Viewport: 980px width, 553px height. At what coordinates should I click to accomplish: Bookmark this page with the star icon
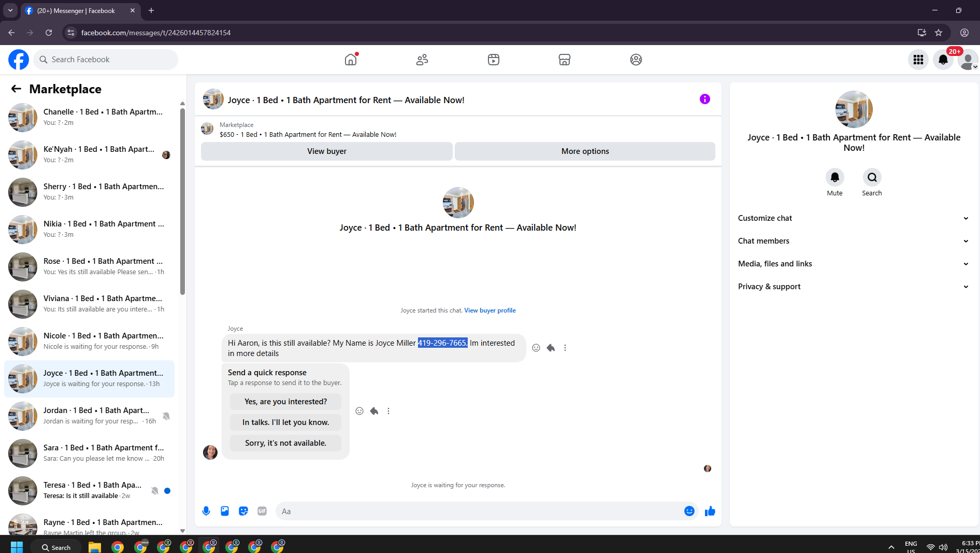(x=939, y=33)
